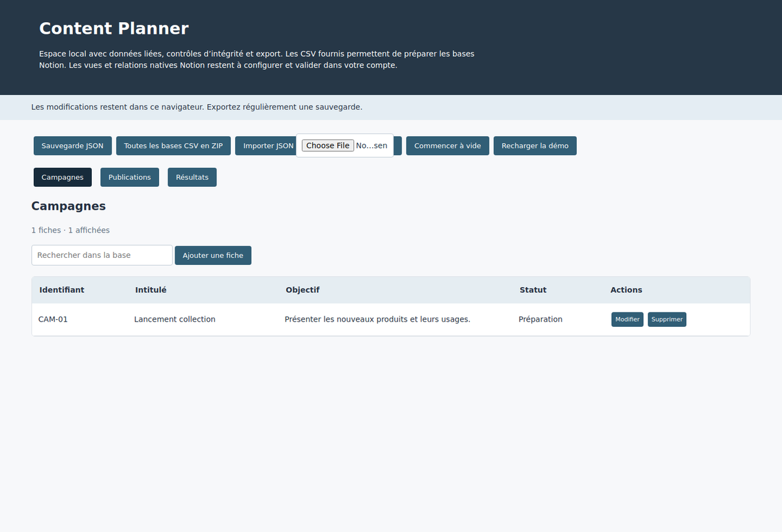Click the Sauvegarde JSON button
Image resolution: width=782 pixels, height=532 pixels.
tap(72, 146)
